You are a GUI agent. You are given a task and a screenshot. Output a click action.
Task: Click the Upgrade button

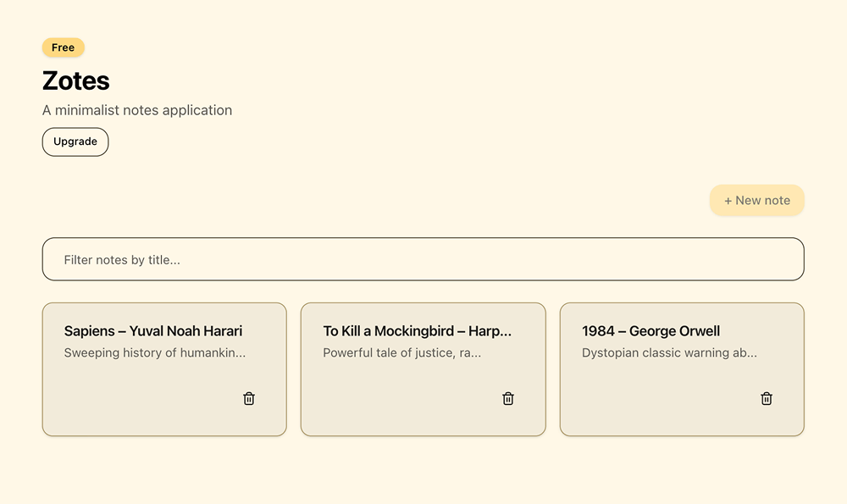75,141
